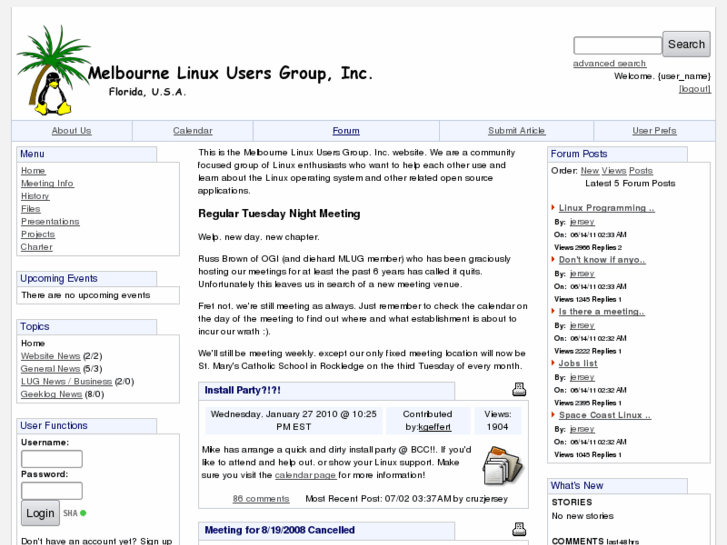This screenshot has height=545, width=727.
Task: Open Jobs list forum post
Action: [578, 363]
